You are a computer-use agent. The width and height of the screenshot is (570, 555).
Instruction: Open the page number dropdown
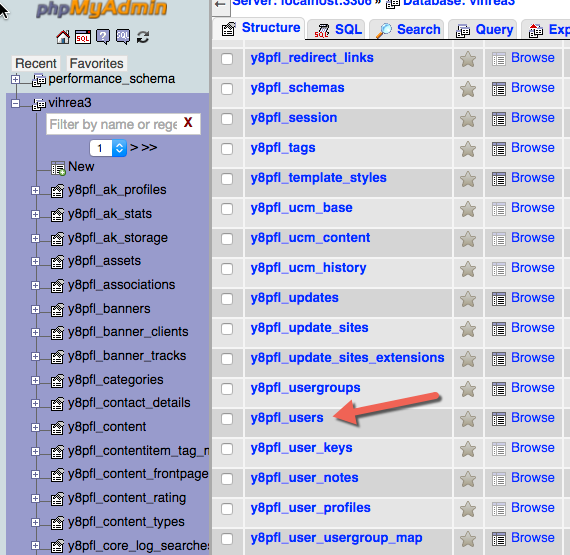(x=108, y=148)
